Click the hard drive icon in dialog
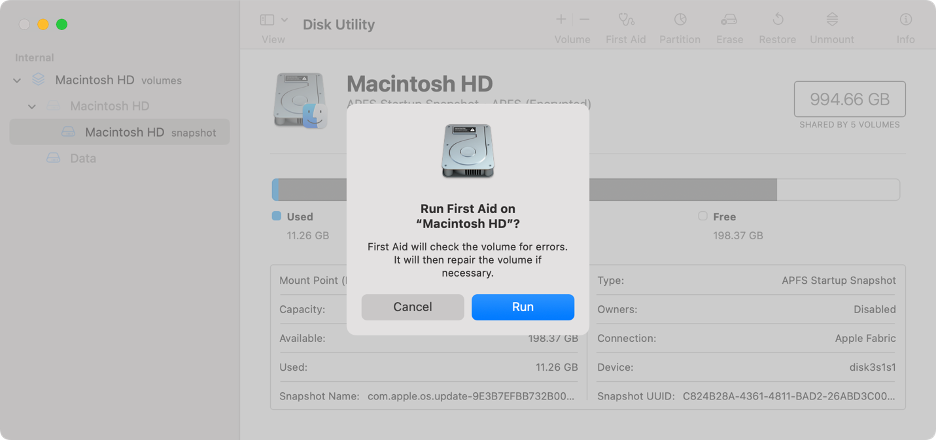The image size is (936, 440). 468,150
